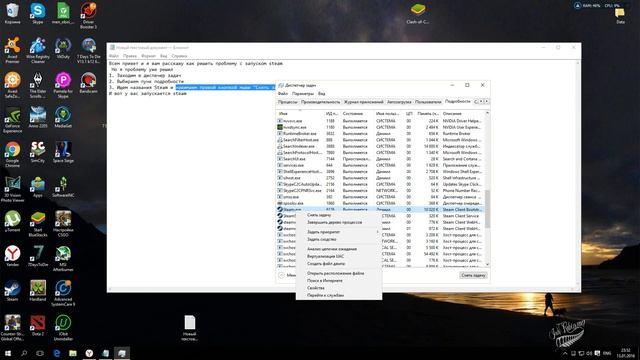
Task: Choose Открыть расположение файла in the context menu
Action: (339, 273)
